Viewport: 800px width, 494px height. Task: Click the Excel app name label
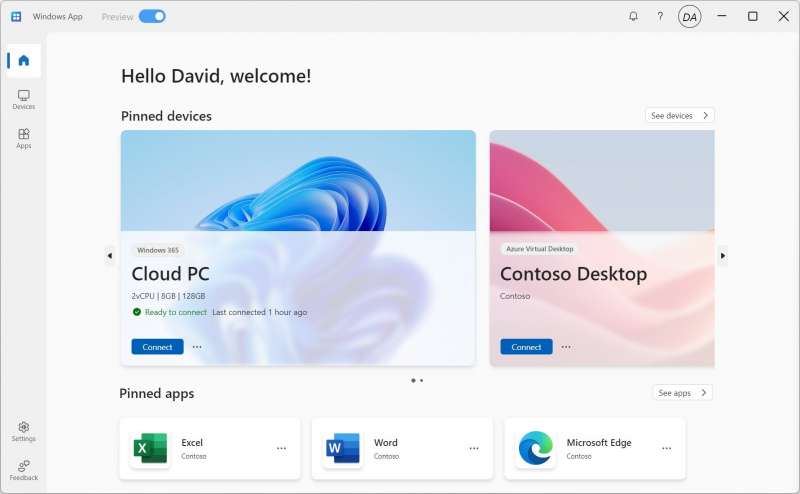pos(192,442)
